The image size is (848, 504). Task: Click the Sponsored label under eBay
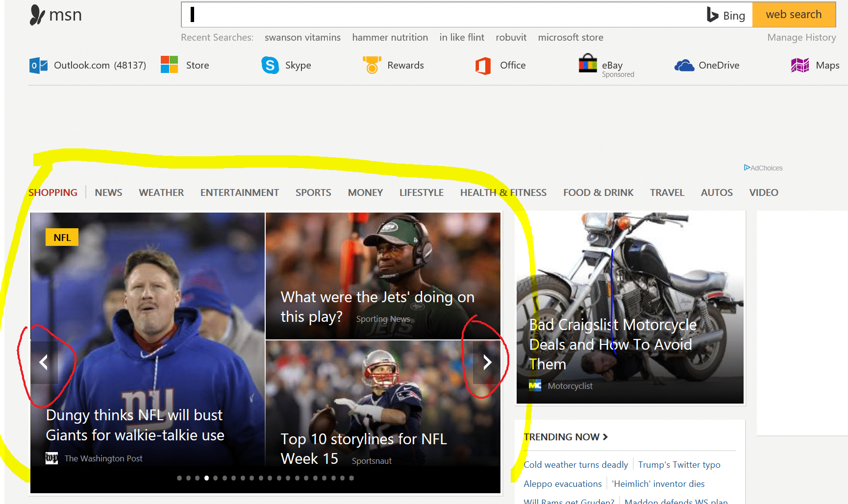tap(618, 74)
